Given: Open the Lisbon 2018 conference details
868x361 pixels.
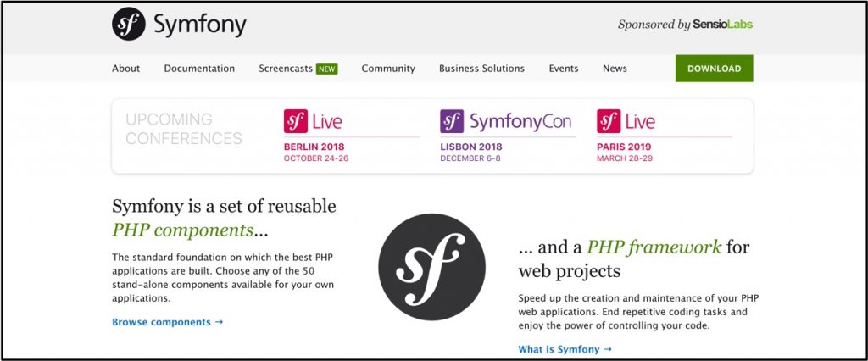Looking at the screenshot, I should (x=471, y=147).
